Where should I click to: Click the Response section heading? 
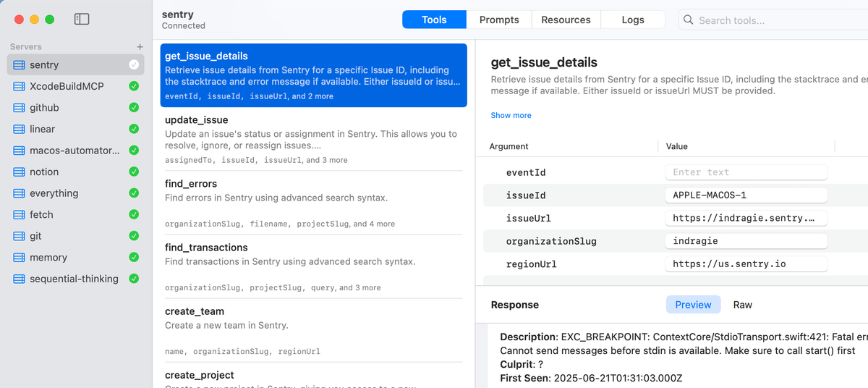(x=515, y=305)
